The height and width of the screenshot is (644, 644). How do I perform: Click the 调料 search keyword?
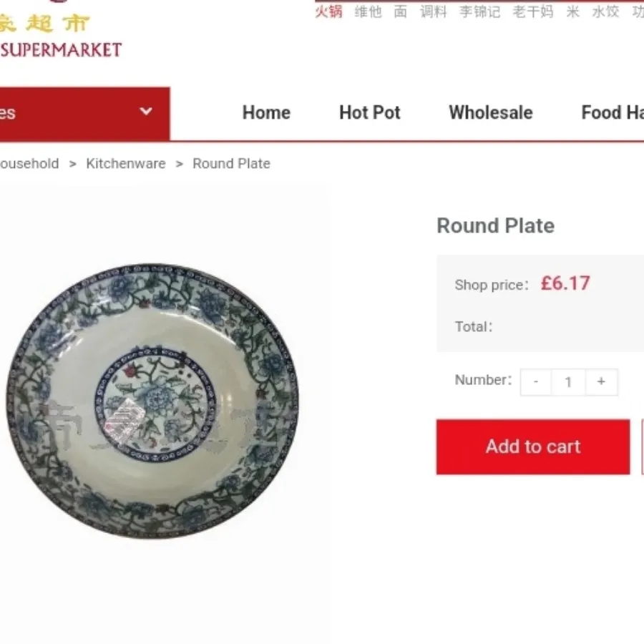[x=434, y=11]
